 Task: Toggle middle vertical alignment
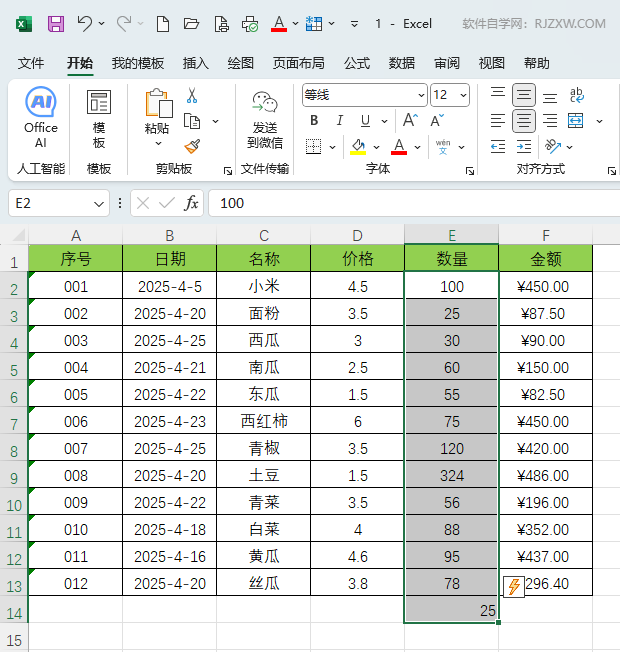pyautogui.click(x=524, y=95)
